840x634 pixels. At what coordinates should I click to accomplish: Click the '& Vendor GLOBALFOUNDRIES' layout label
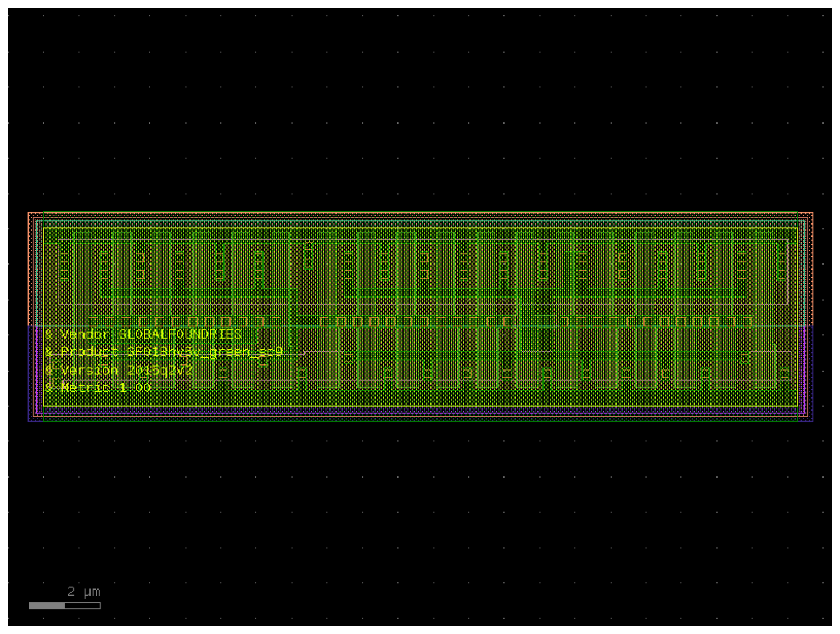tap(143, 334)
